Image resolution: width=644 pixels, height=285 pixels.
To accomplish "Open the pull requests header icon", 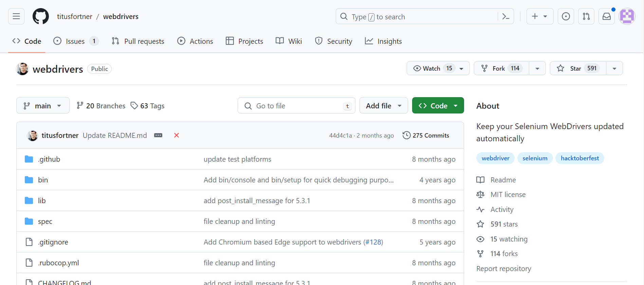I will [x=586, y=16].
